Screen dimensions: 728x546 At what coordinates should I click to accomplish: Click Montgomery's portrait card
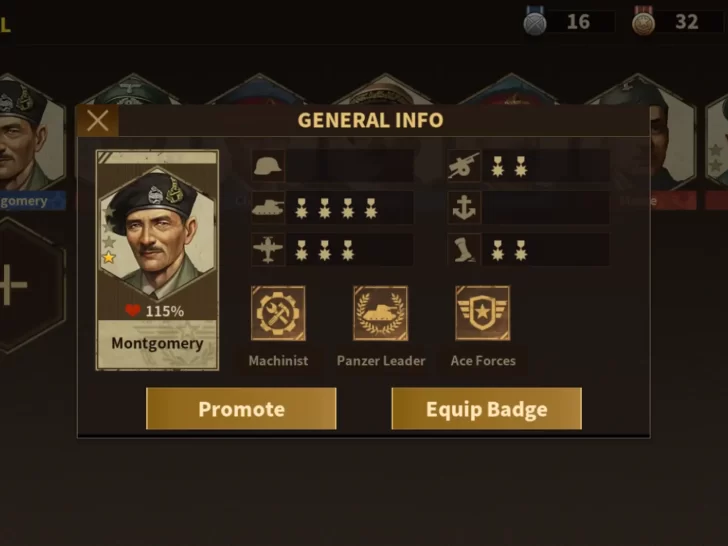157,260
